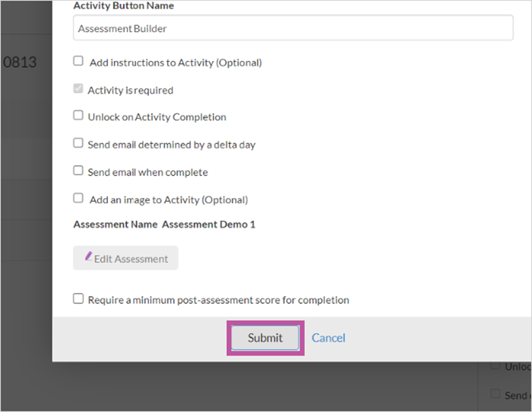
Task: Click the Assessment Name label
Action: coord(116,224)
